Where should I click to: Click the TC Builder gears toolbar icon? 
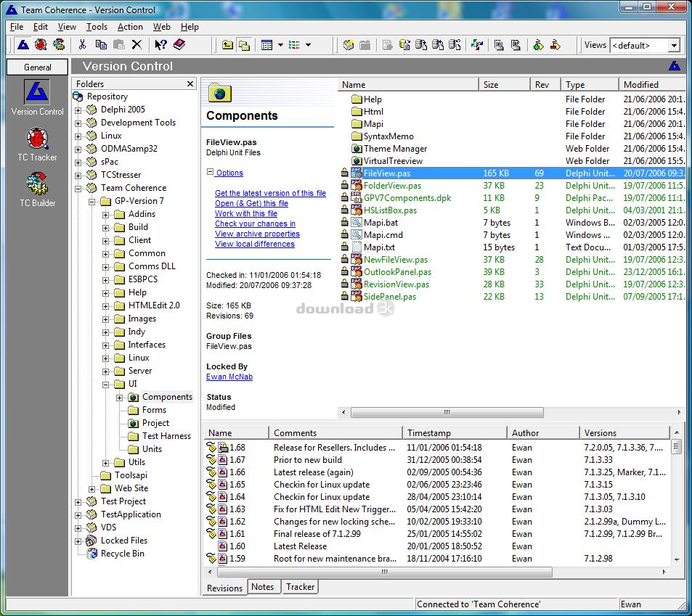coord(59,44)
